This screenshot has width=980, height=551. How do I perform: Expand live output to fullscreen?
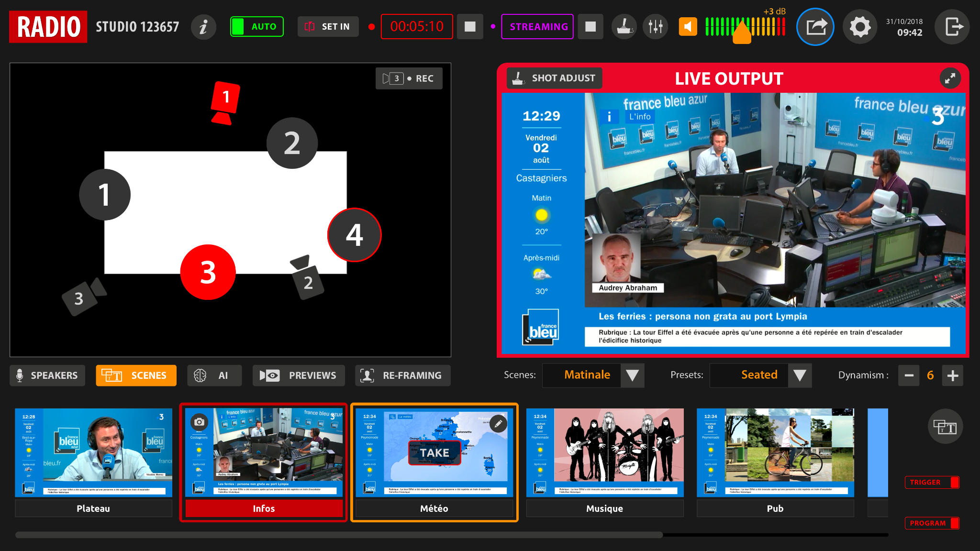[950, 77]
